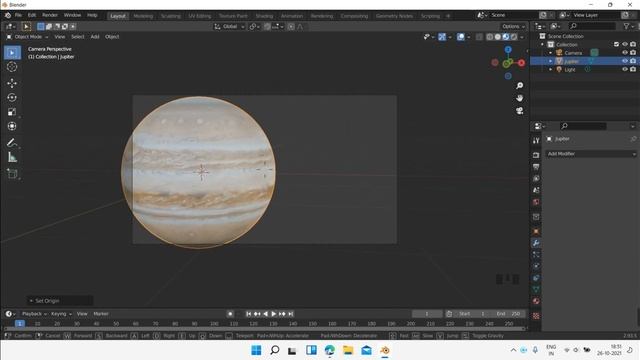
Task: Toggle Collection viewport visibility eye
Action: point(624,44)
